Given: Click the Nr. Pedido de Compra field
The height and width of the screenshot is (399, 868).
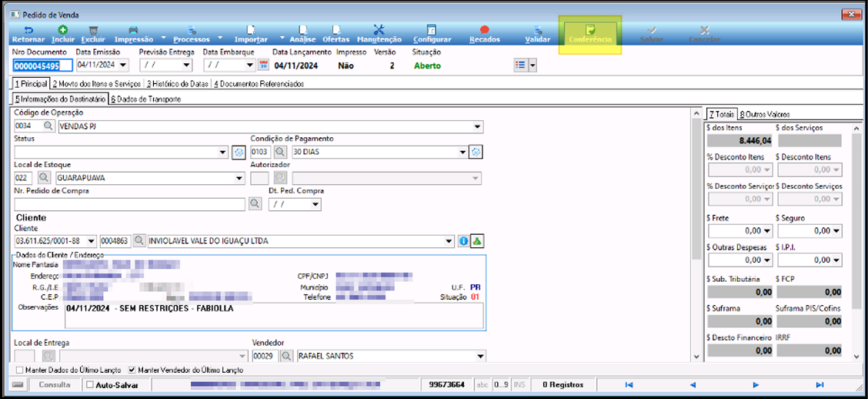Looking at the screenshot, I should [x=129, y=204].
